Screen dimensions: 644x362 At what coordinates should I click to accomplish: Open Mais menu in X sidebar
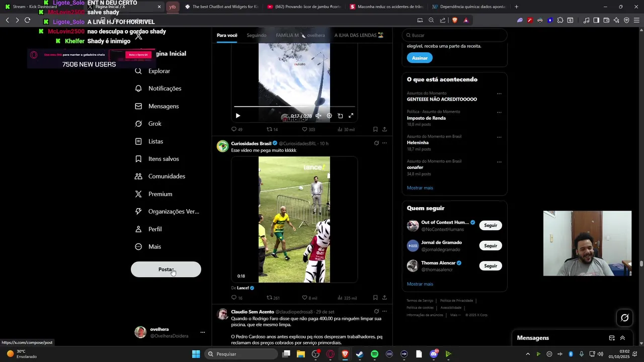pos(148,247)
